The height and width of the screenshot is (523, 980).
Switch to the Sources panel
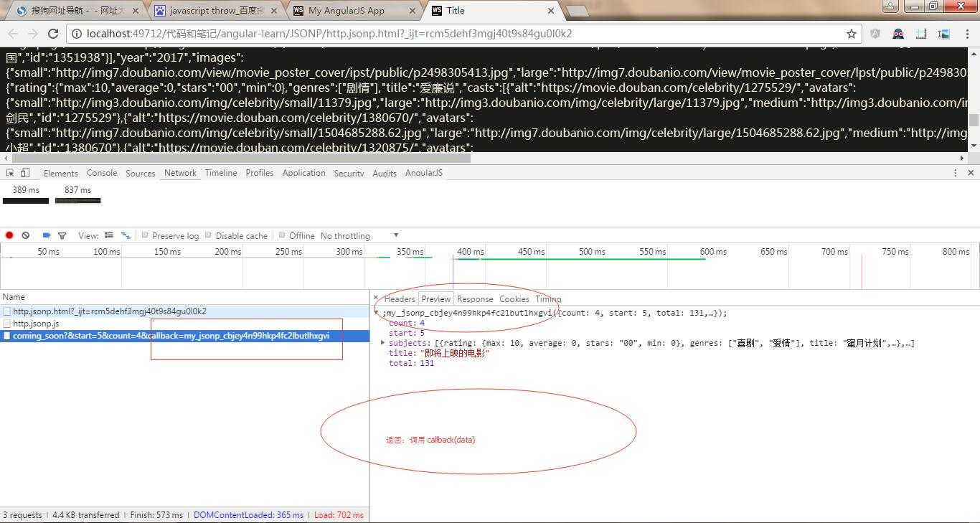point(141,173)
